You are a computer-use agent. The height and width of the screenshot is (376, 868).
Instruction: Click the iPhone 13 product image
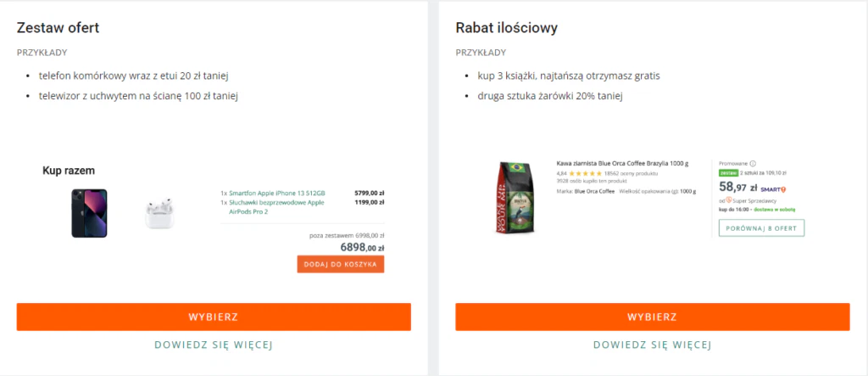pyautogui.click(x=89, y=213)
